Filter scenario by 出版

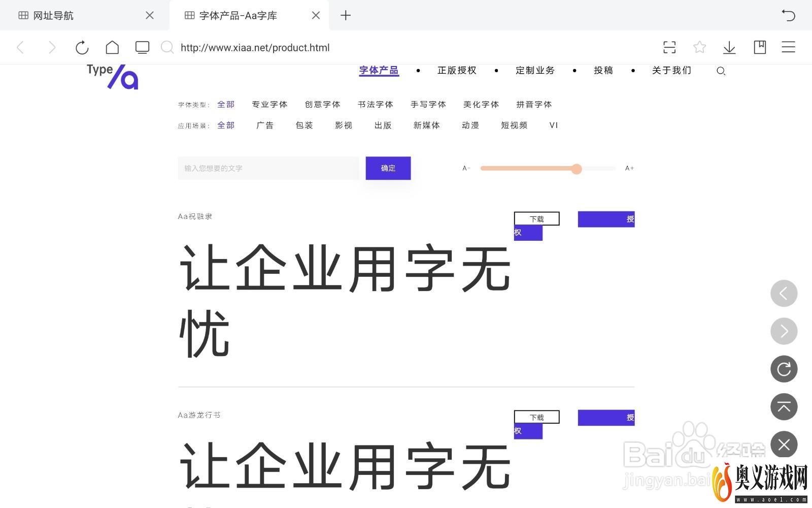(383, 125)
